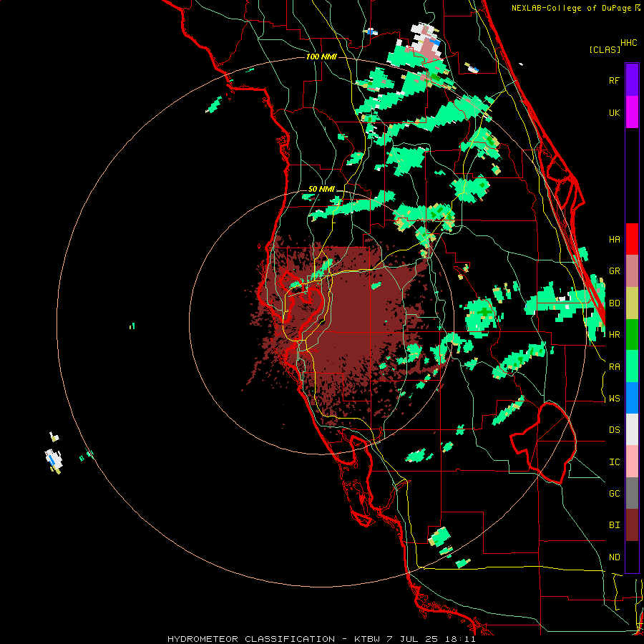The width and height of the screenshot is (644, 644).
Task: Click the RF label in the legend
Action: (x=614, y=80)
